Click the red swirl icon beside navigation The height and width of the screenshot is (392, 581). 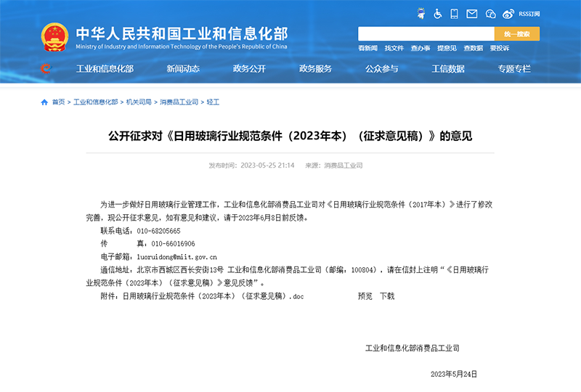tap(46, 68)
